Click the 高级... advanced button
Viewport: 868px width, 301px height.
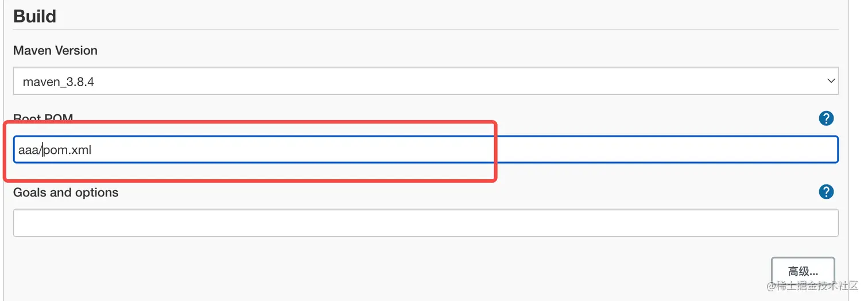[803, 271]
